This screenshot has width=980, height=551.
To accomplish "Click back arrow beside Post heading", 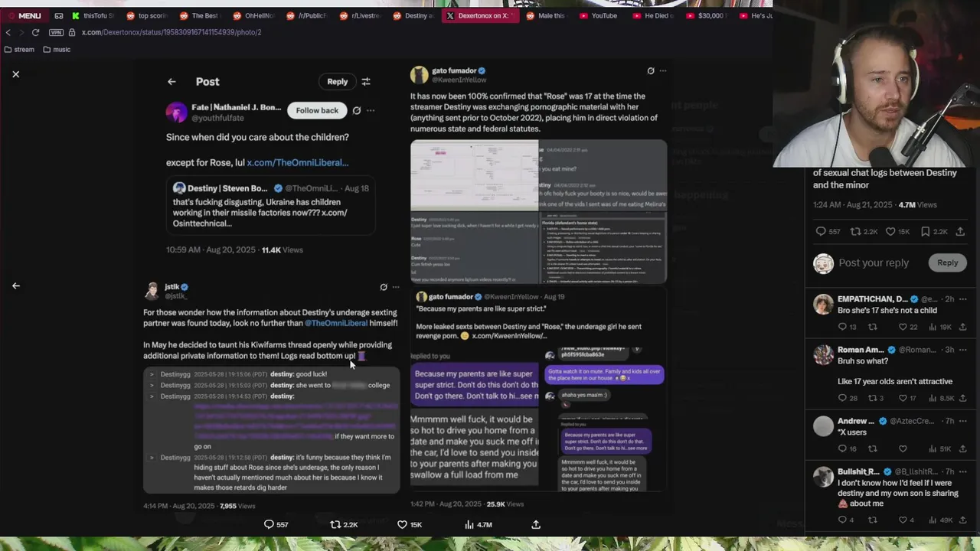I will point(171,81).
